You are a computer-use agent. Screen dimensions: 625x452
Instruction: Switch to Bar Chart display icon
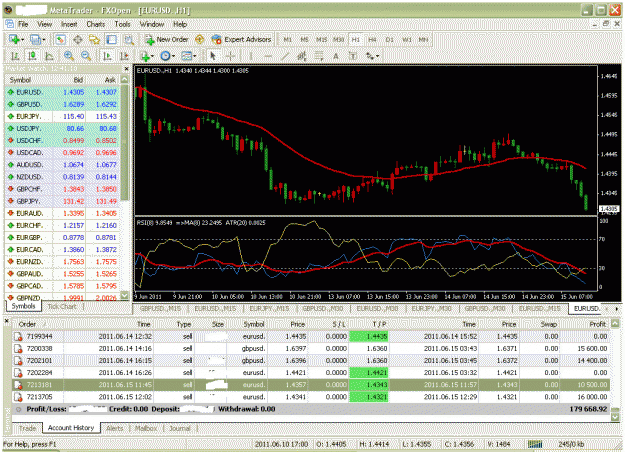click(15, 56)
